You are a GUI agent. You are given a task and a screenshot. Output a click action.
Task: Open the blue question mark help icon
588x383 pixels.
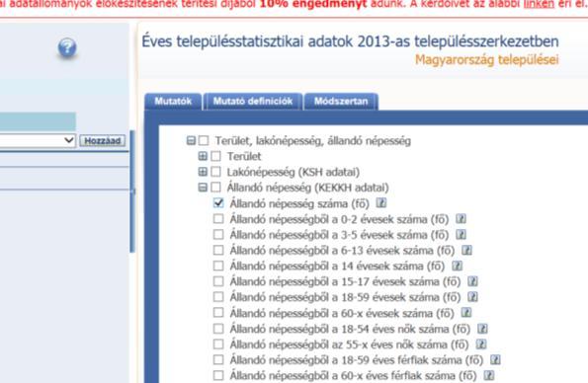click(67, 48)
